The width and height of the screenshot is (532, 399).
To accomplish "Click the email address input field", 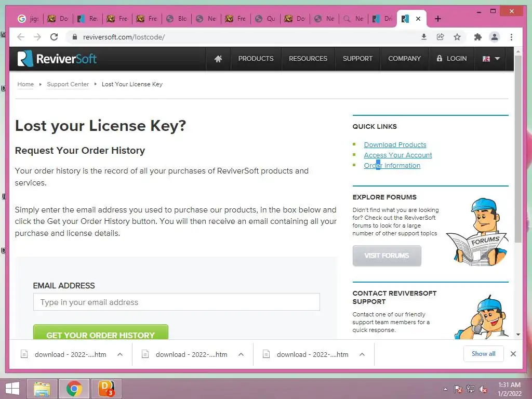I will (x=177, y=302).
